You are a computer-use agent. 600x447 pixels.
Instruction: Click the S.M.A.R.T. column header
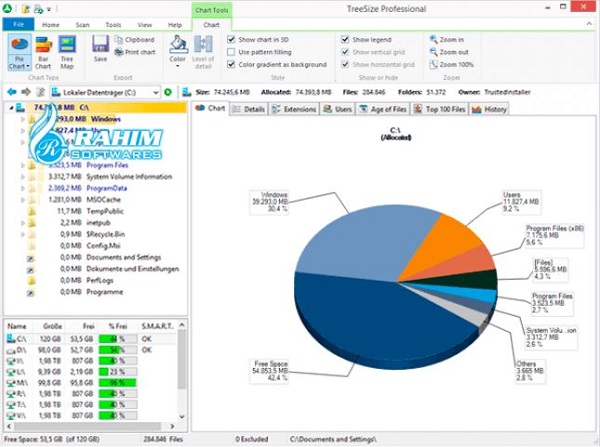[x=157, y=326]
